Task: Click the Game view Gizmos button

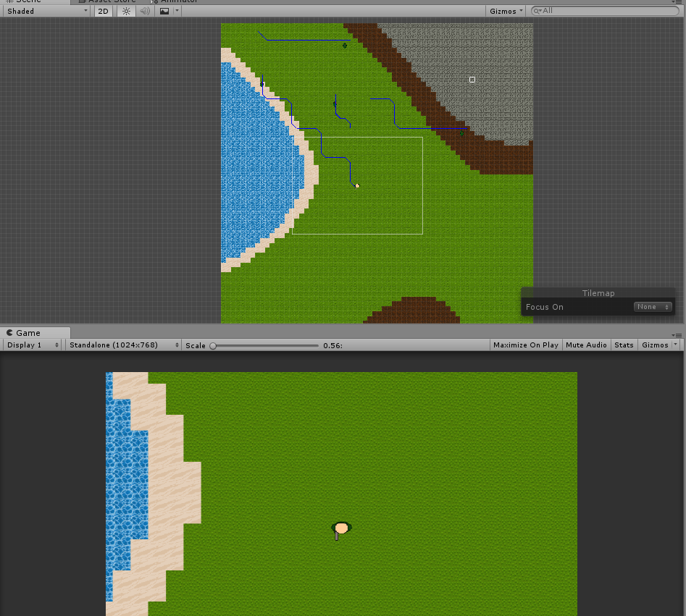Action: [x=655, y=345]
